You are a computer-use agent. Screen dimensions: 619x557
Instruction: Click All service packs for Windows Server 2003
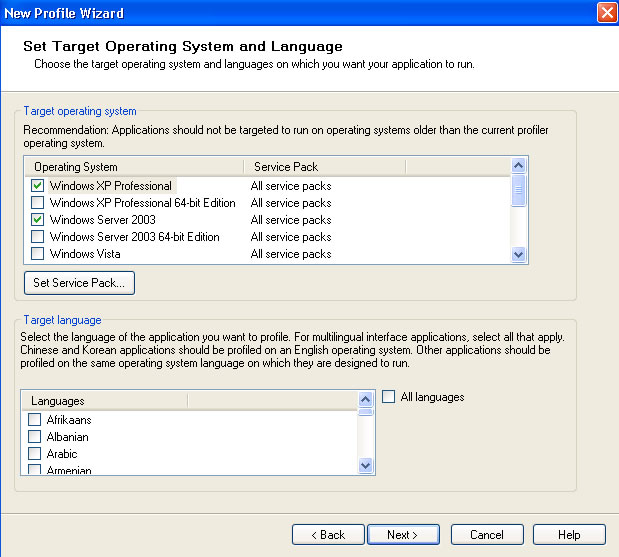click(x=291, y=220)
